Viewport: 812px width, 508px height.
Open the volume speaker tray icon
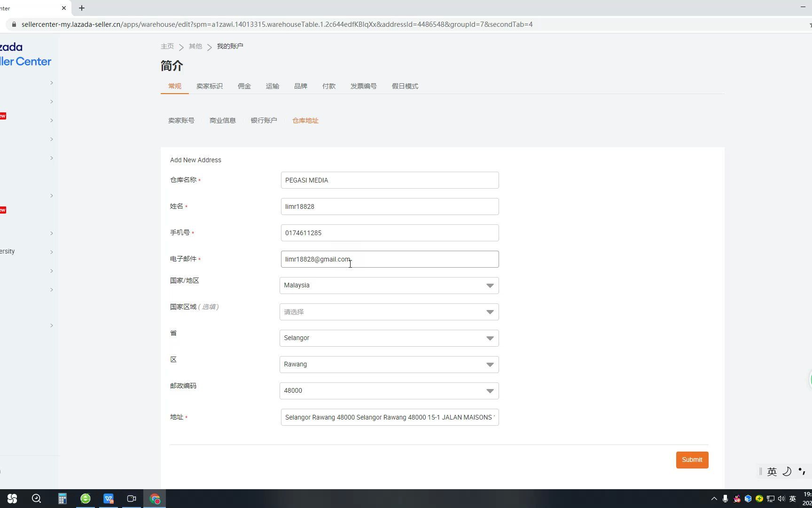click(x=781, y=499)
